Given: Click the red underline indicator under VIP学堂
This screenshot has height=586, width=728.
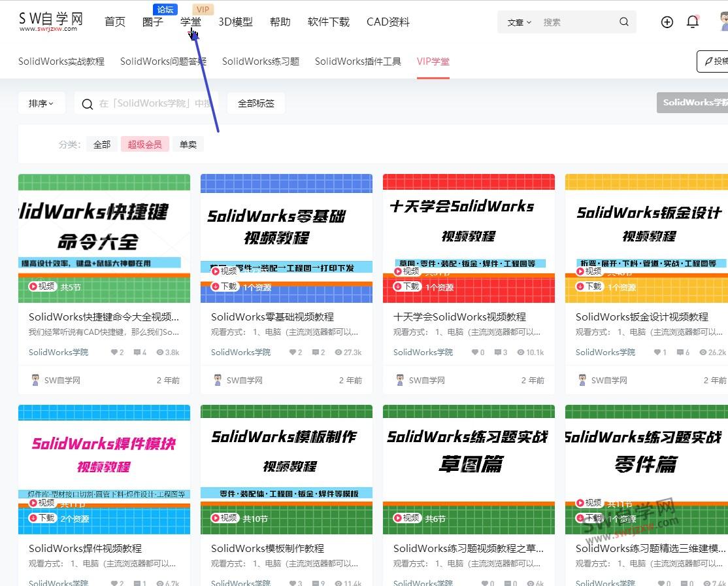Looking at the screenshot, I should click(x=433, y=76).
